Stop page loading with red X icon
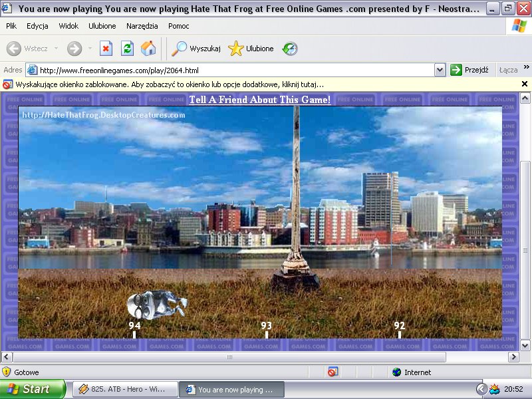This screenshot has width=532, height=399. click(x=106, y=49)
